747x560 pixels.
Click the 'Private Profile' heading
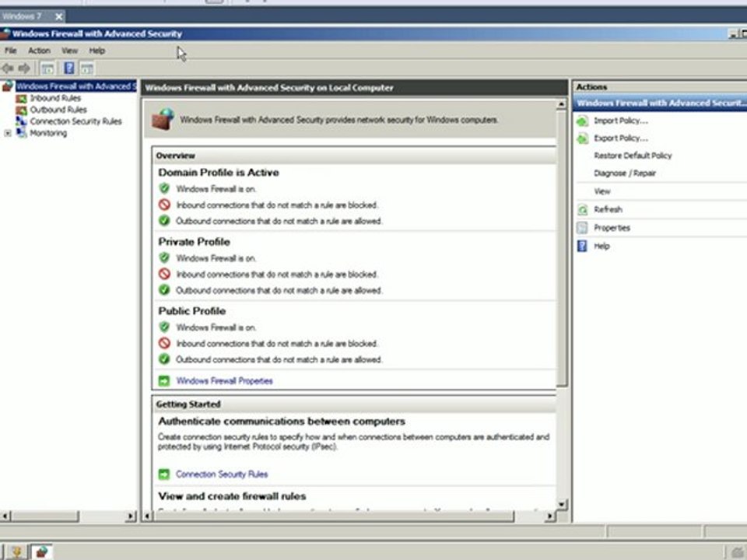click(x=194, y=242)
